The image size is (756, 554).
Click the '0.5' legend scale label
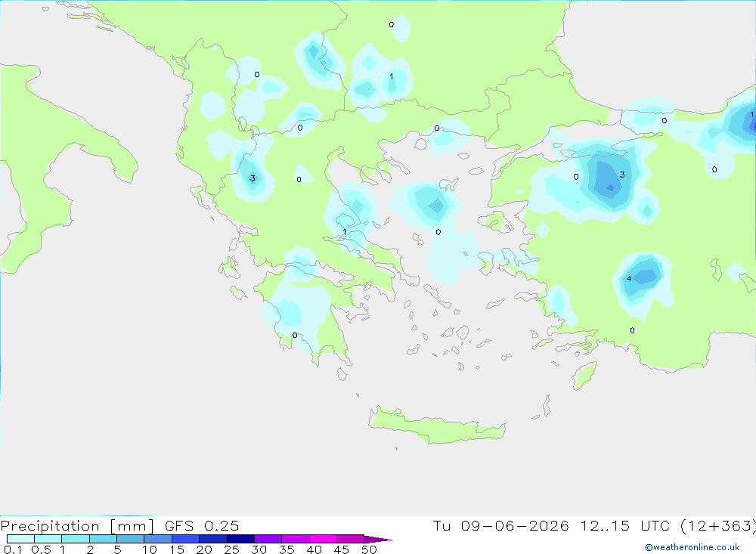(x=41, y=549)
